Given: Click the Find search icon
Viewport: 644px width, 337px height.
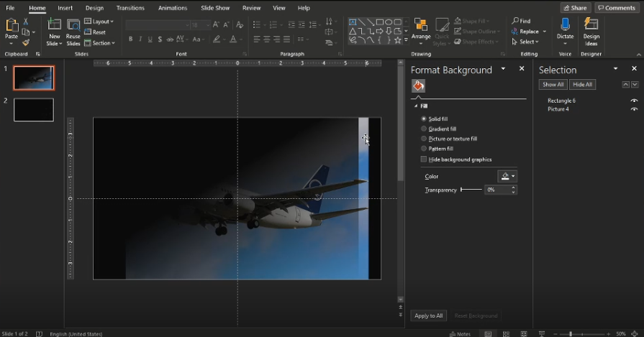Looking at the screenshot, I should click(516, 22).
